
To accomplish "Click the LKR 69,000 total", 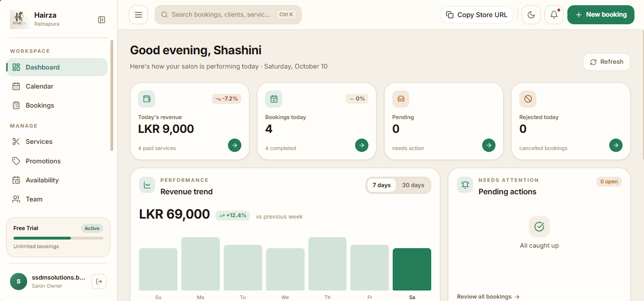I will click(174, 214).
